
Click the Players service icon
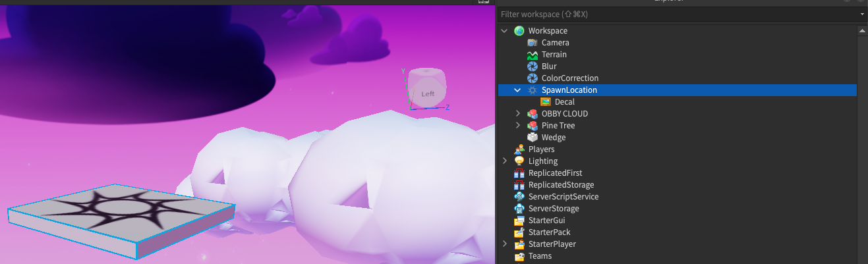tap(519, 149)
